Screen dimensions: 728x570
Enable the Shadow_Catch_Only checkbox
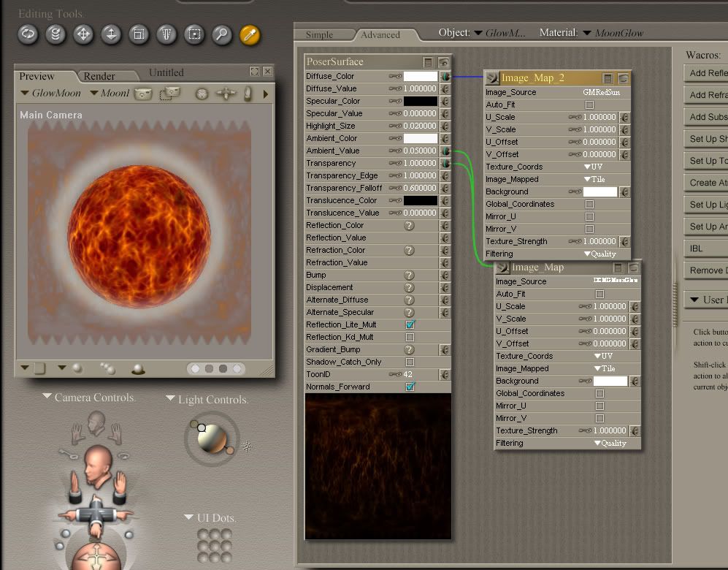[x=410, y=362]
